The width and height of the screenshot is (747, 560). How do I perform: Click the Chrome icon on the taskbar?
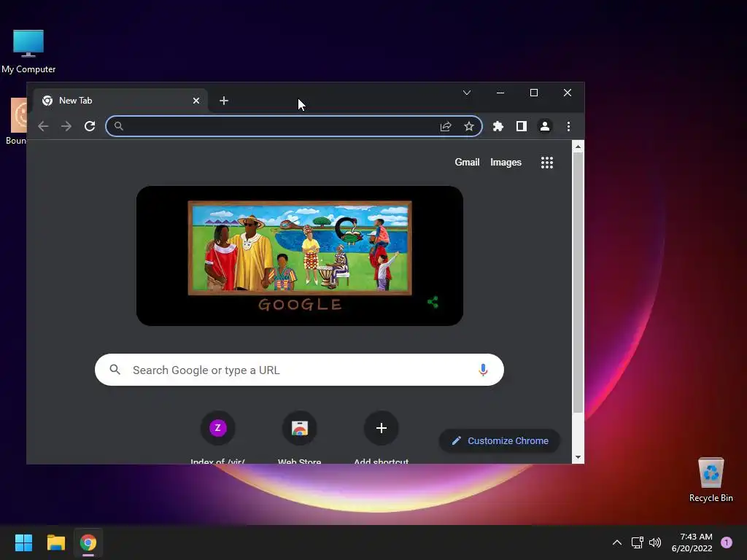click(x=88, y=542)
